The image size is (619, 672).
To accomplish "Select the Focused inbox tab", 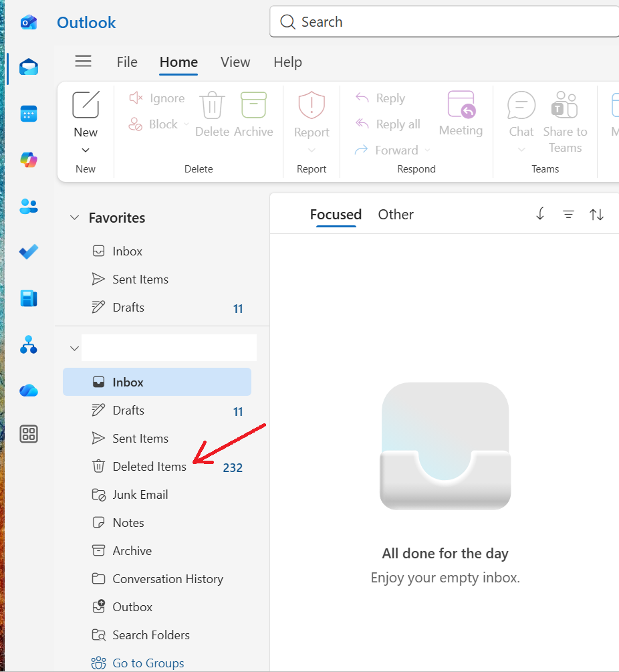I will coord(336,214).
